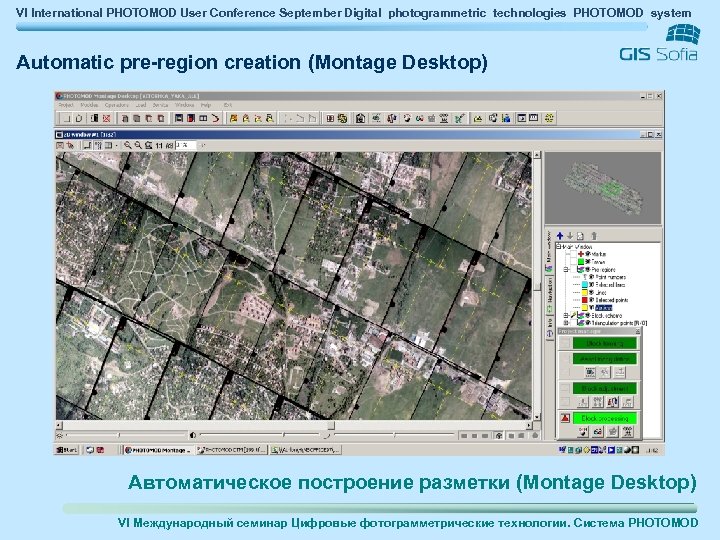
Task: Click the Block adjustment button
Action: (605, 388)
